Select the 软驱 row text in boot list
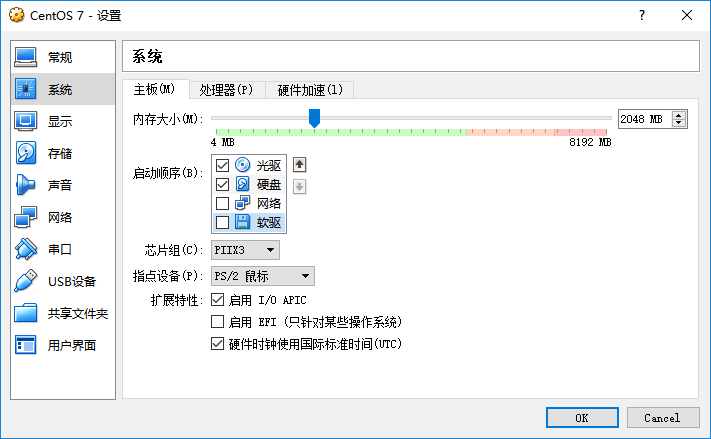The image size is (711, 439). click(x=269, y=223)
